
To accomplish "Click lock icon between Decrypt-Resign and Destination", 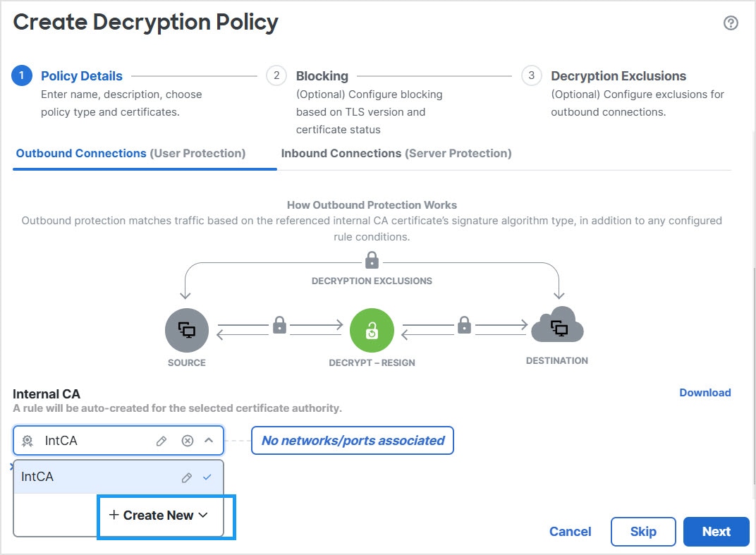I will click(464, 325).
